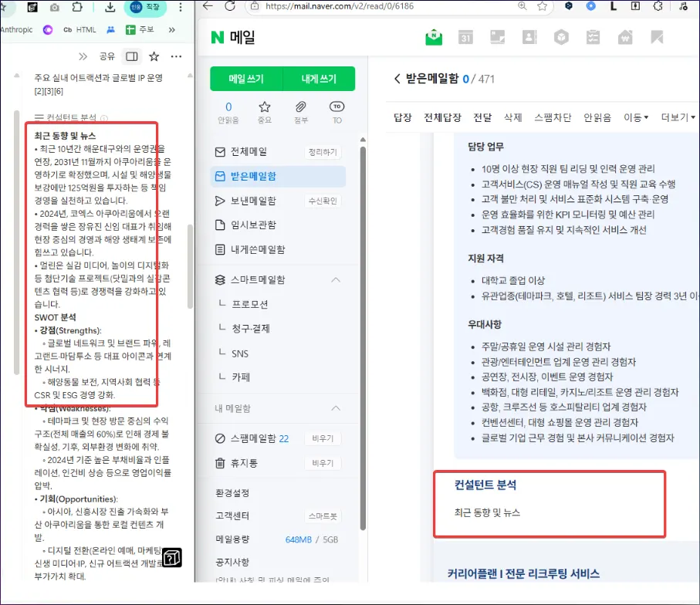Open 공지사항 link
Viewport: 700px width, 605px height.
coord(232,562)
